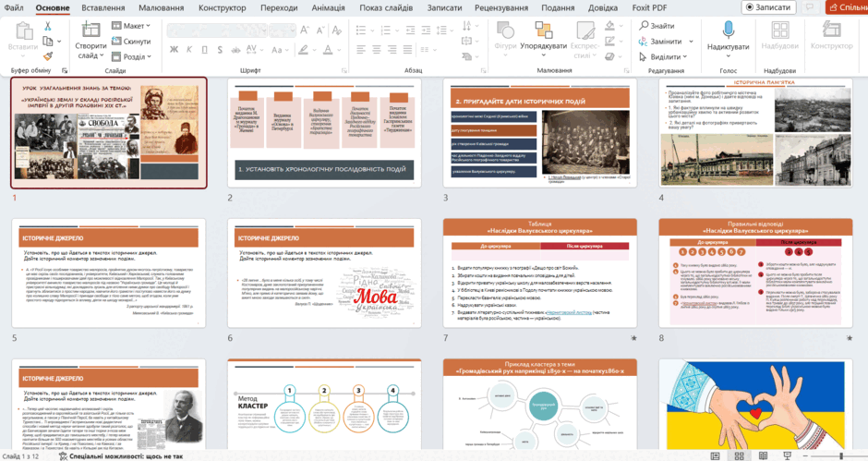The height and width of the screenshot is (461, 868).
Task: Click the Записати button at top right
Action: pyautogui.click(x=768, y=7)
